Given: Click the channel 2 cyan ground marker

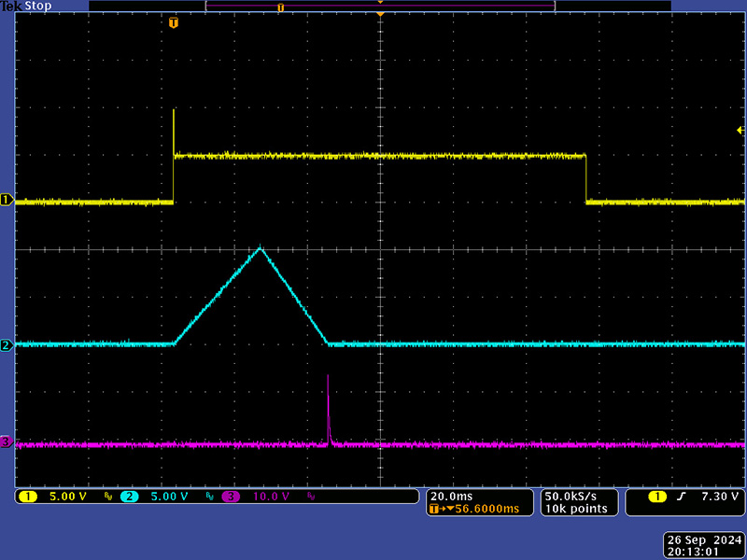Looking at the screenshot, I should [7, 345].
